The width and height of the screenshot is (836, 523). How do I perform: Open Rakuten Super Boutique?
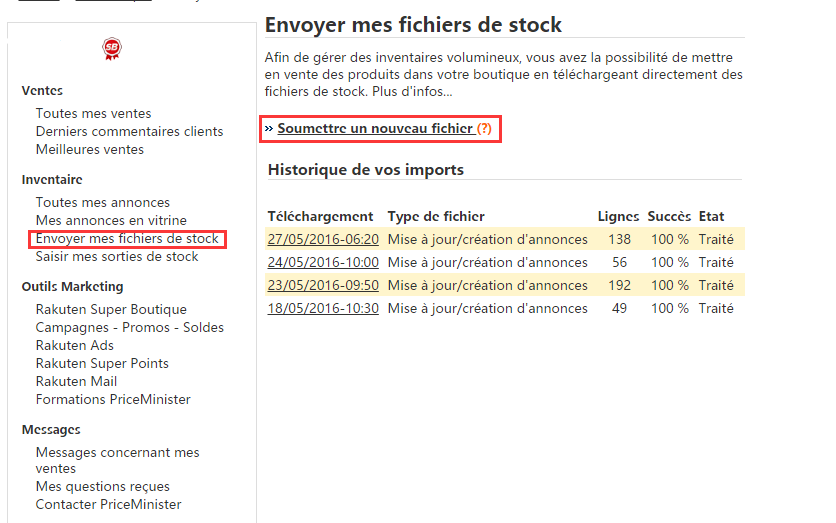[110, 310]
